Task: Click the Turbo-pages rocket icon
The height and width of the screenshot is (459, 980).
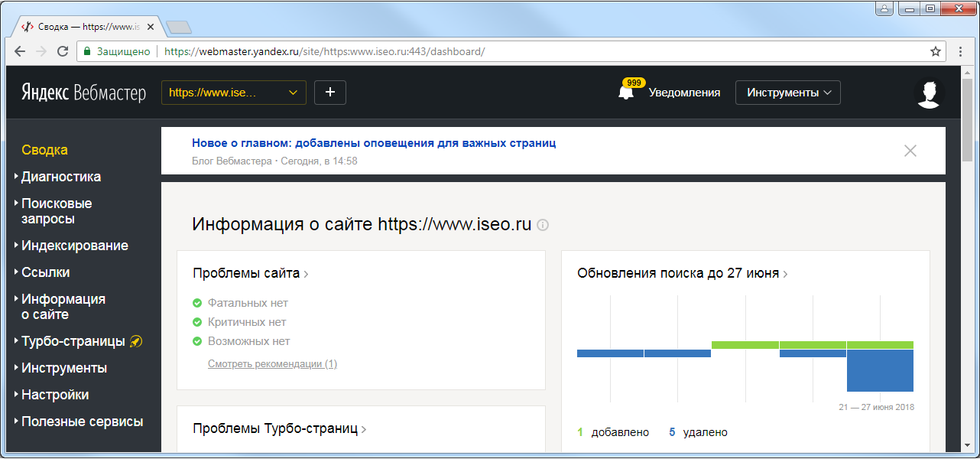Action: [136, 341]
